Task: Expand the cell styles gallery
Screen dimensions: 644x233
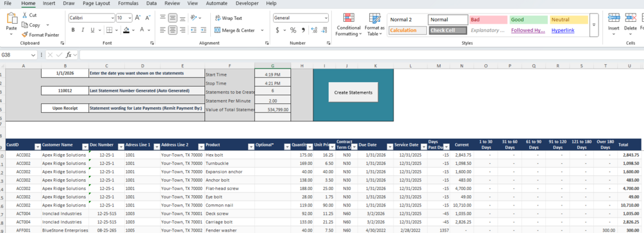Action: click(x=593, y=24)
